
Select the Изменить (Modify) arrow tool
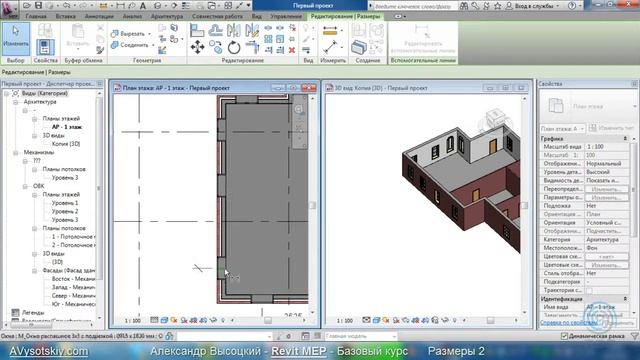pyautogui.click(x=16, y=39)
